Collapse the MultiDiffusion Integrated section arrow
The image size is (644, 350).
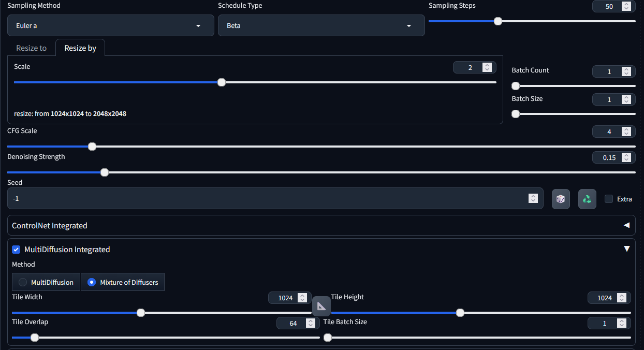(x=626, y=249)
